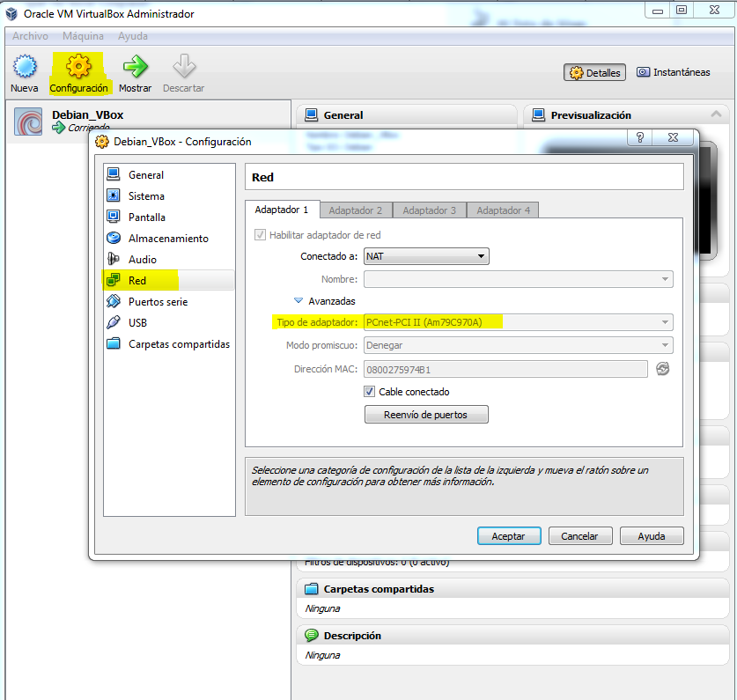Open the Máquina menu

(83, 36)
